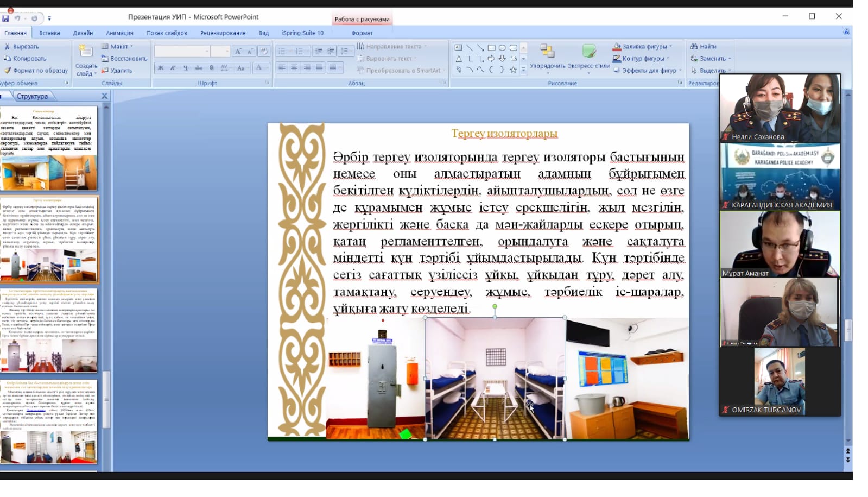Expand the font name combo box
Image resolution: width=868 pixels, height=497 pixels.
207,51
